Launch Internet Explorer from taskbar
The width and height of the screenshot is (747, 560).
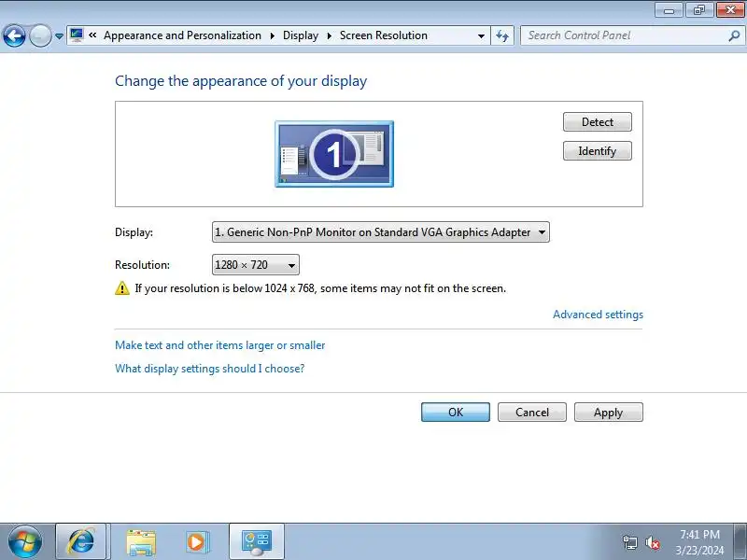pyautogui.click(x=81, y=541)
